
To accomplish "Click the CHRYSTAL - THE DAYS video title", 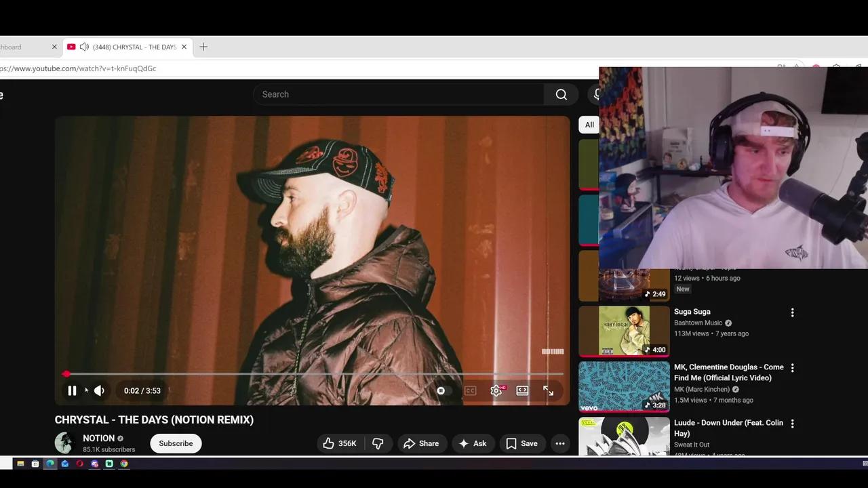I will pos(154,420).
